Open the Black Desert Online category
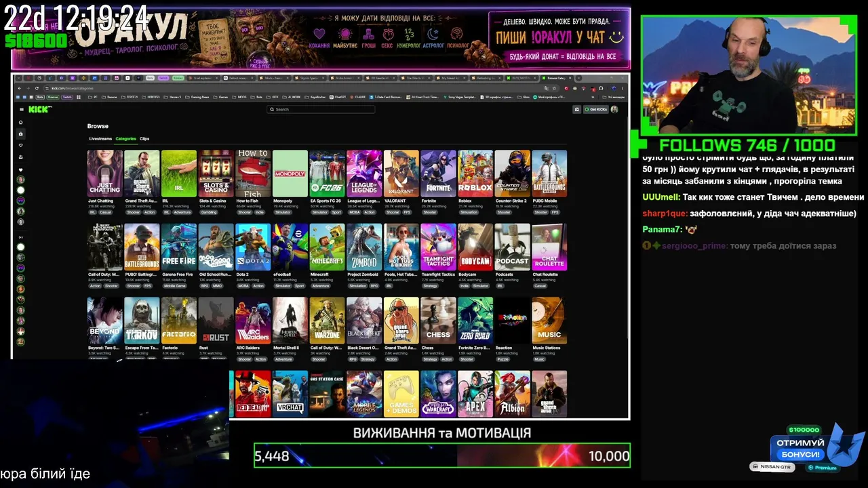 coord(364,321)
